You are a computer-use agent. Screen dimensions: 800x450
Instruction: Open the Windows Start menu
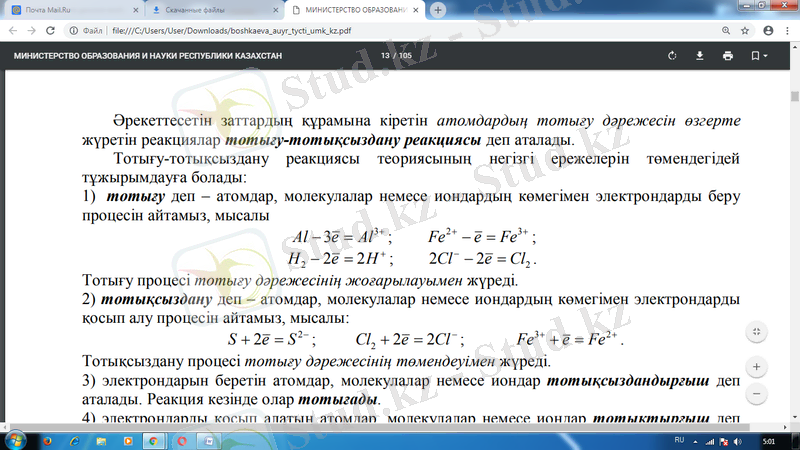tap(15, 440)
